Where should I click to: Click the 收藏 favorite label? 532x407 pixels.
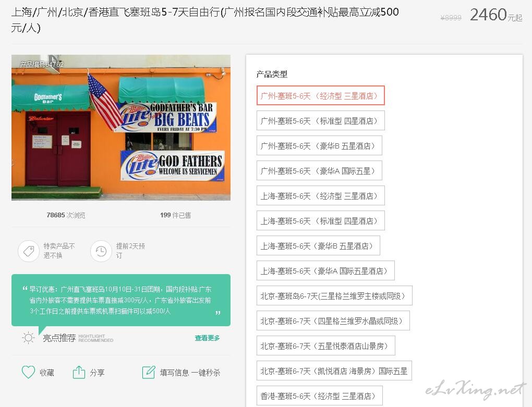[47, 373]
